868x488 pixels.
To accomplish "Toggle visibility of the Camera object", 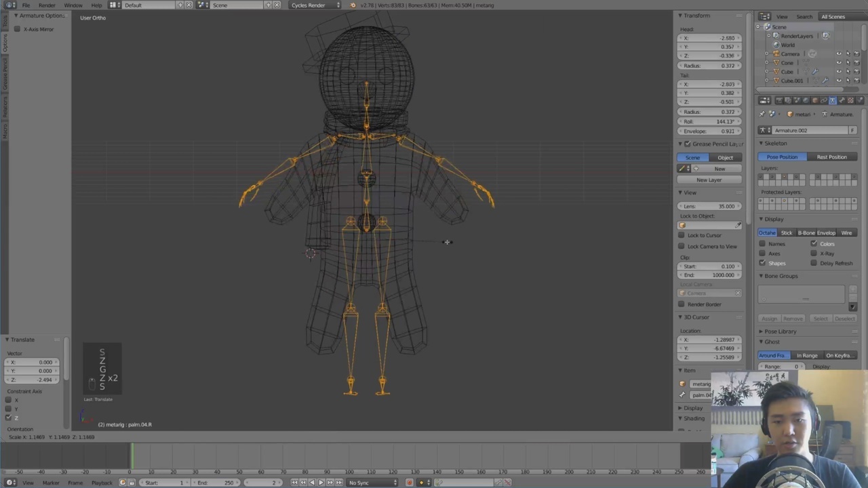I will coord(840,54).
